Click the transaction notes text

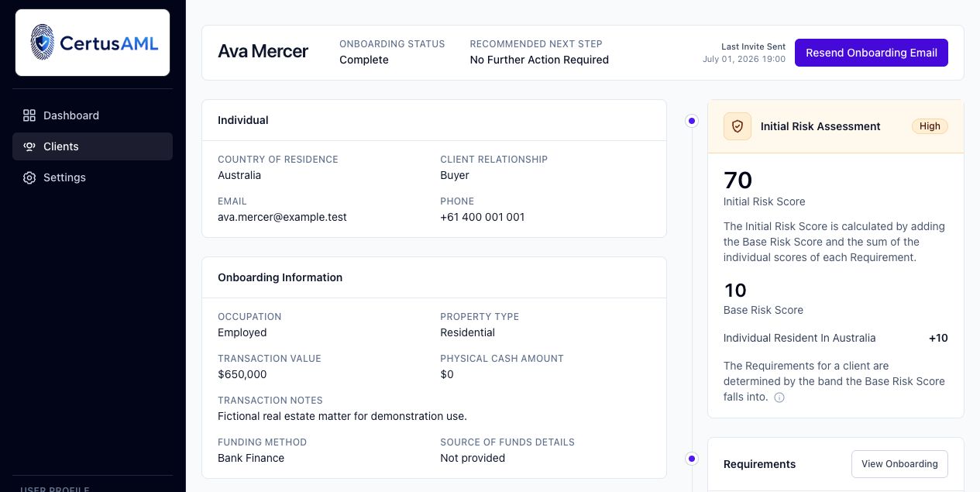coord(342,416)
